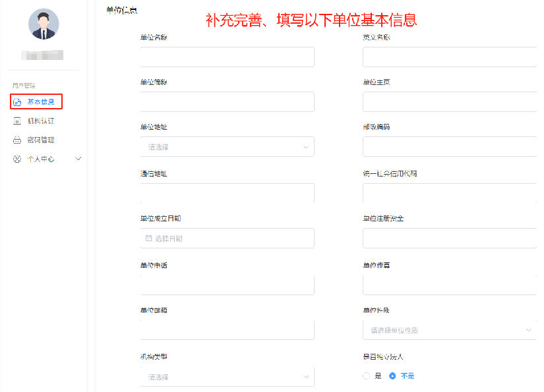
Task: Click the 密码管理 lock icon
Action: pos(17,140)
